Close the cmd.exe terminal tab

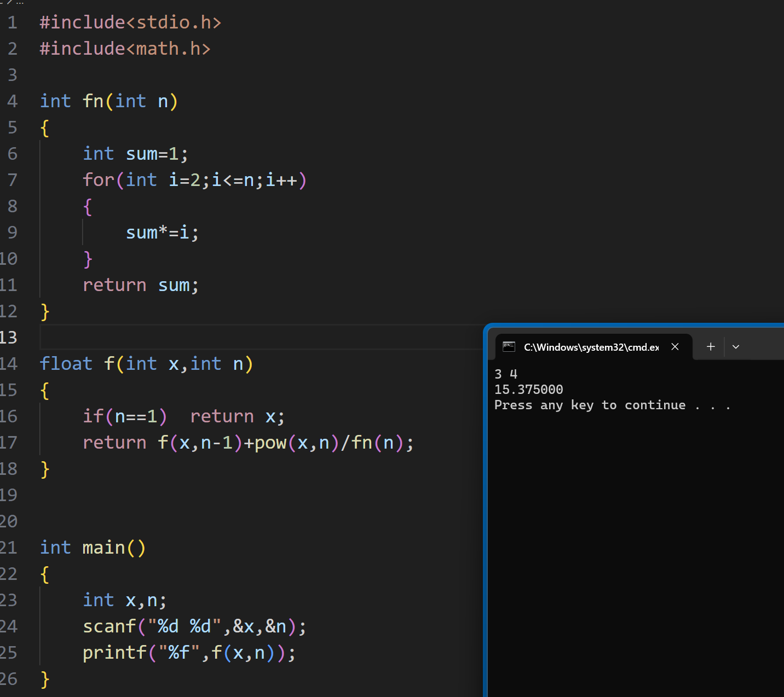click(x=675, y=347)
